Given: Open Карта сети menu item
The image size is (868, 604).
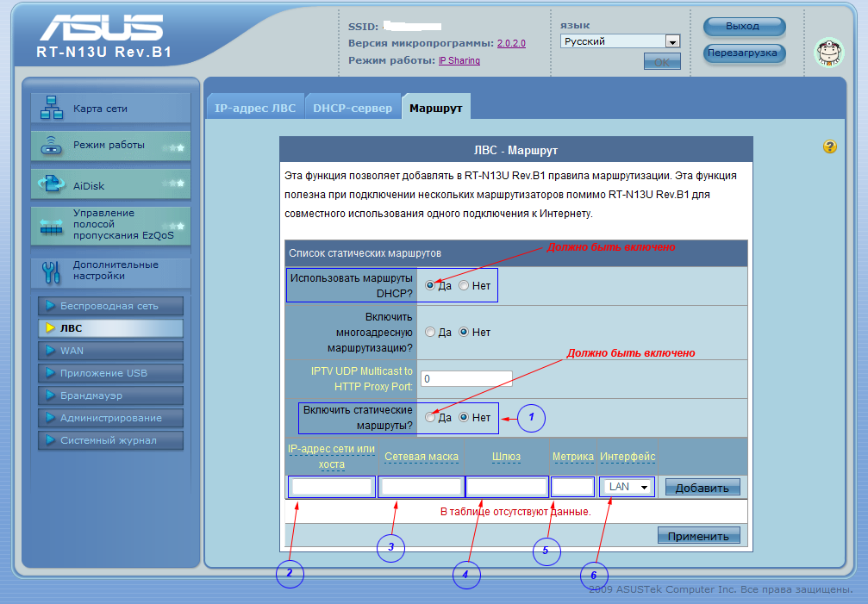Looking at the screenshot, I should pyautogui.click(x=110, y=108).
